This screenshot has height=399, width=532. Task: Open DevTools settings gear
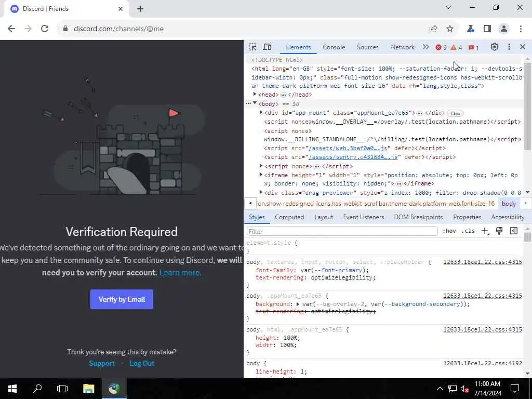click(495, 47)
